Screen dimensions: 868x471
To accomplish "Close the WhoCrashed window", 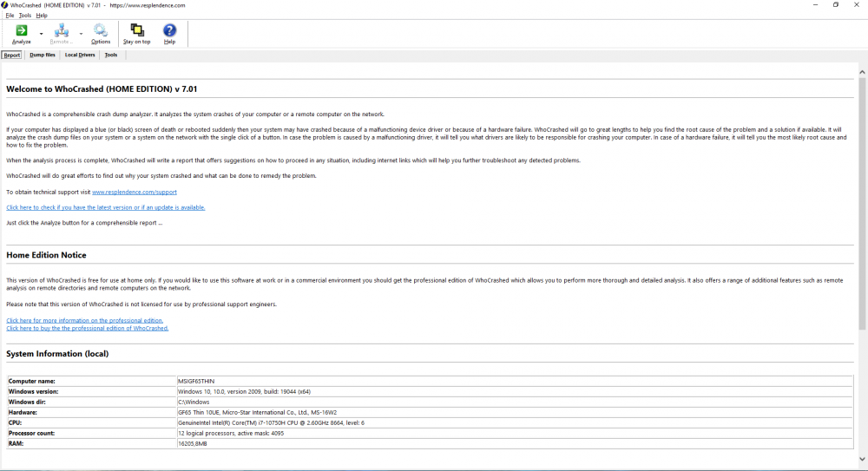I will (857, 5).
